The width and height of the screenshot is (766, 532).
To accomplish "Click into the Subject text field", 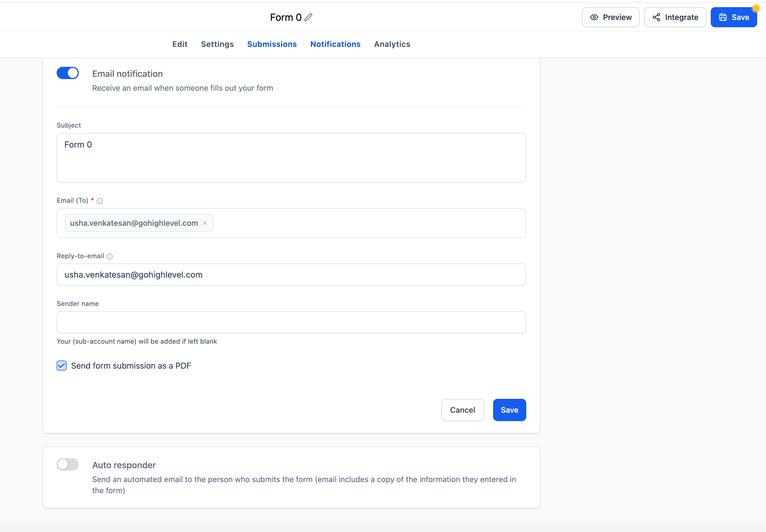I will click(291, 158).
